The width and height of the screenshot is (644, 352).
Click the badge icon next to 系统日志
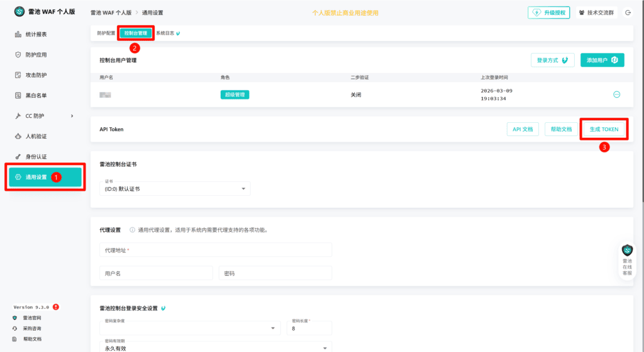pyautogui.click(x=178, y=34)
